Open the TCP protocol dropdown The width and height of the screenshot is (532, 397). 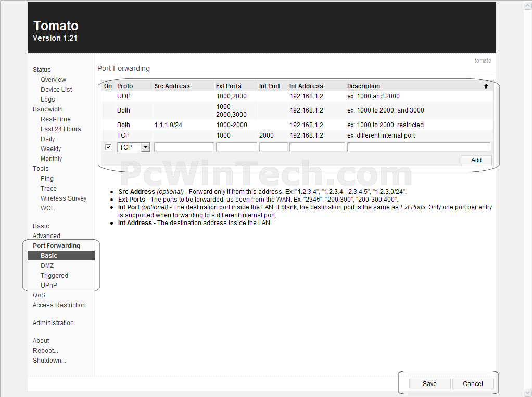pos(133,147)
